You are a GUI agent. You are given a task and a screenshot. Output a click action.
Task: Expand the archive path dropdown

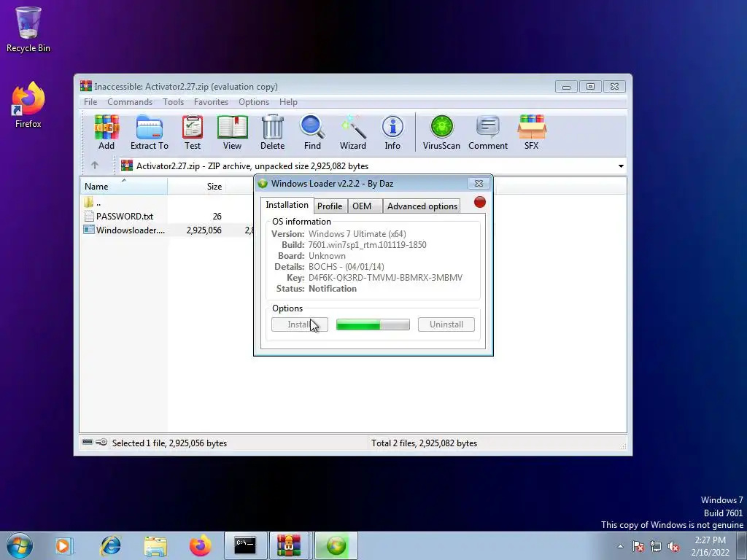621,166
